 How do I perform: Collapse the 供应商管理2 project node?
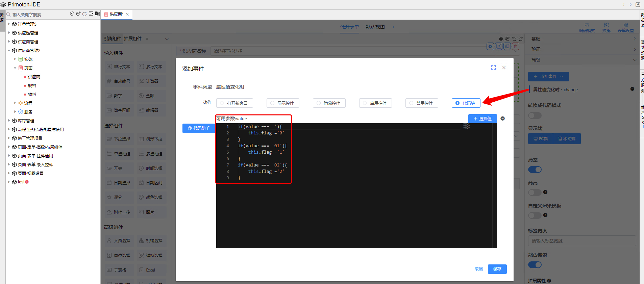pyautogui.click(x=9, y=50)
